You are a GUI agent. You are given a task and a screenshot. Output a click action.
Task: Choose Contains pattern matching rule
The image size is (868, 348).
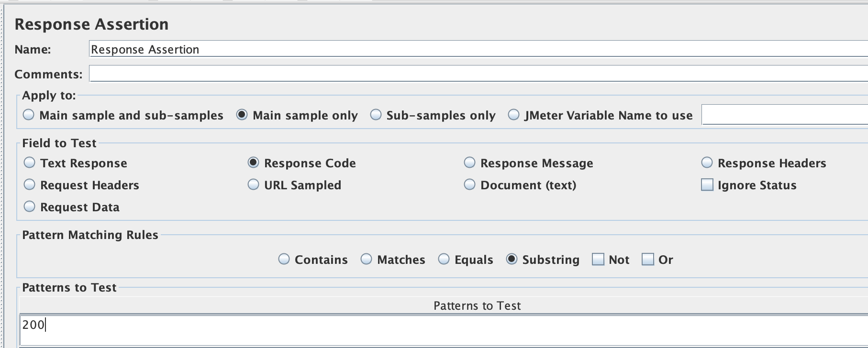pyautogui.click(x=284, y=260)
